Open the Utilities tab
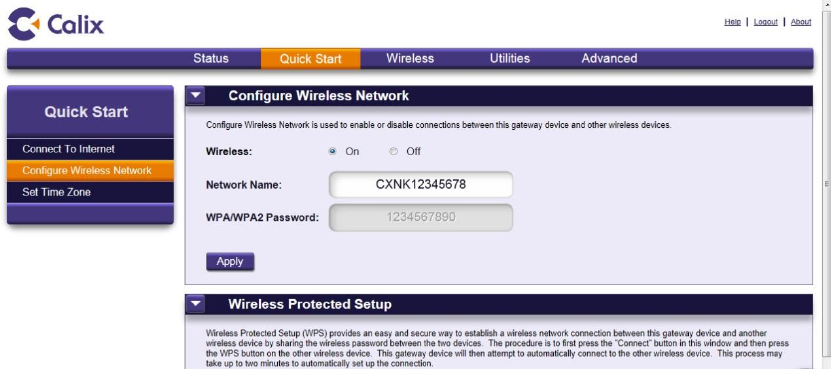 point(510,58)
